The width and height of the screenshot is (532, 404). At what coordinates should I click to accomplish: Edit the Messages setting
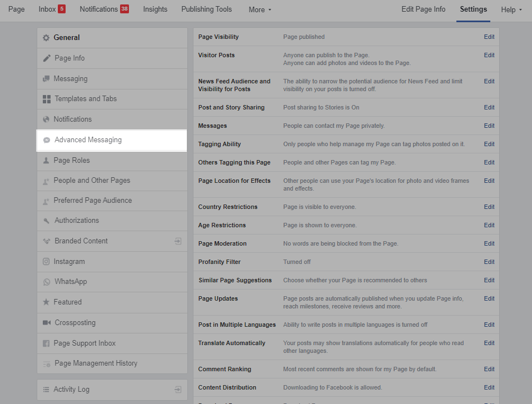489,126
